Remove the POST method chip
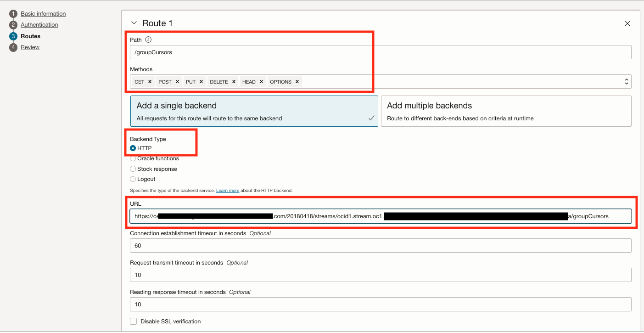 [177, 81]
